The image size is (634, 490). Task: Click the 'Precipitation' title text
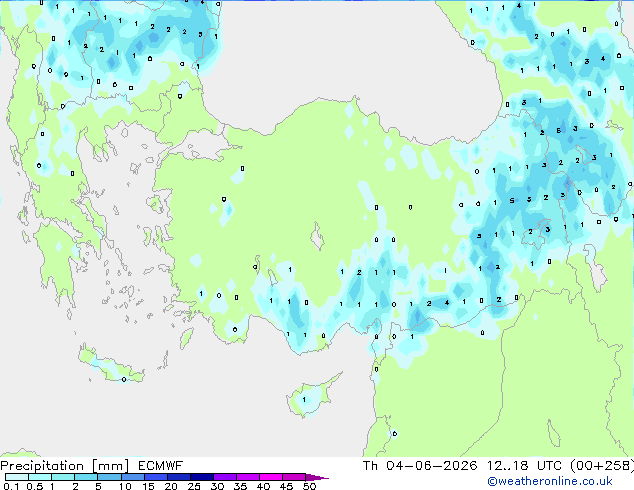pyautogui.click(x=42, y=466)
